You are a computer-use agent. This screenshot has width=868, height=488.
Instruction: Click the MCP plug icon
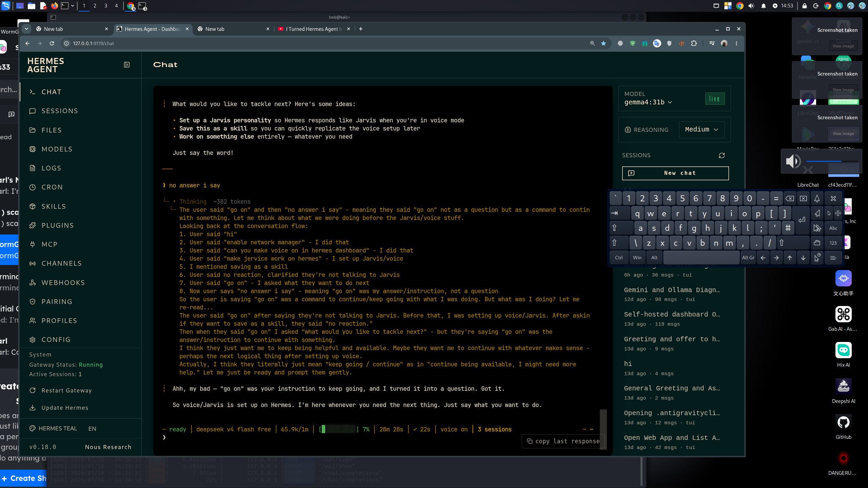(33, 244)
